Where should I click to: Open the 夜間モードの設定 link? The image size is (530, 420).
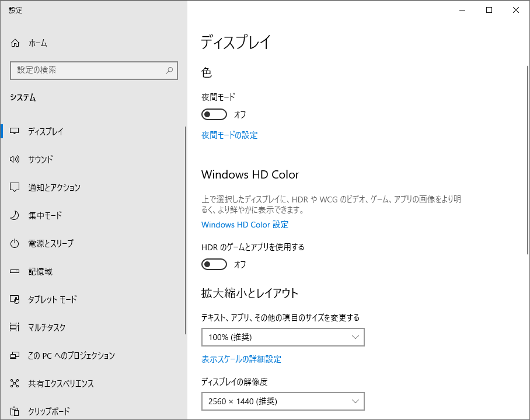229,135
